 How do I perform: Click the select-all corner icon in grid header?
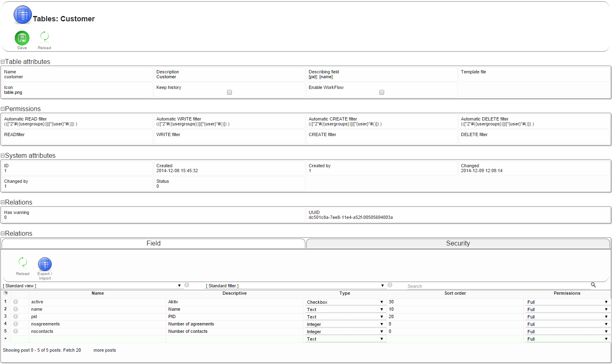(5, 293)
